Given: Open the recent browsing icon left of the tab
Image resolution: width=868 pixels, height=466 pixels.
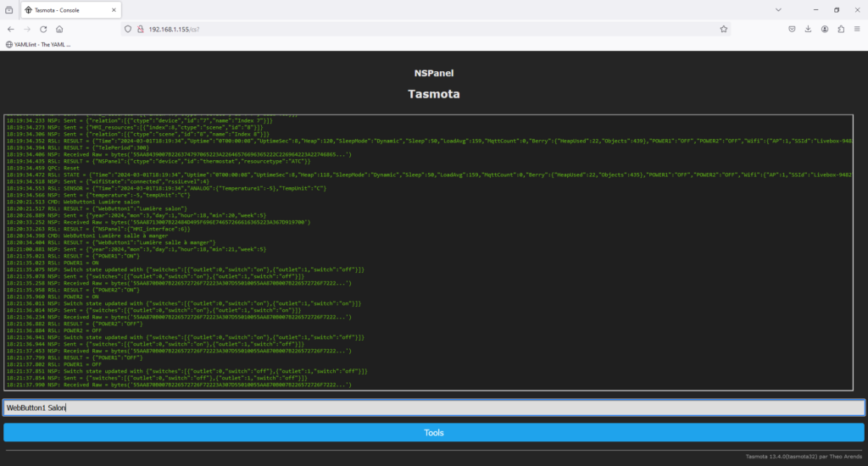Looking at the screenshot, I should [8, 10].
